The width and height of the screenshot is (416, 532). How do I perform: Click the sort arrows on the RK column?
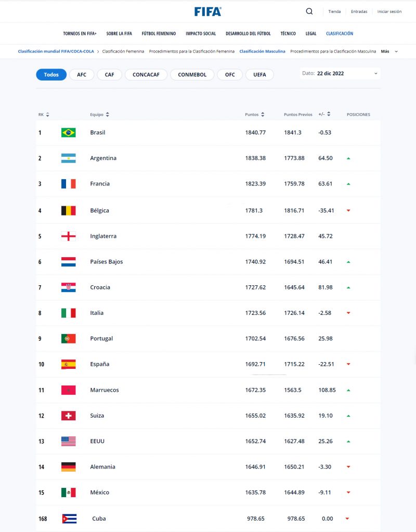pos(46,114)
